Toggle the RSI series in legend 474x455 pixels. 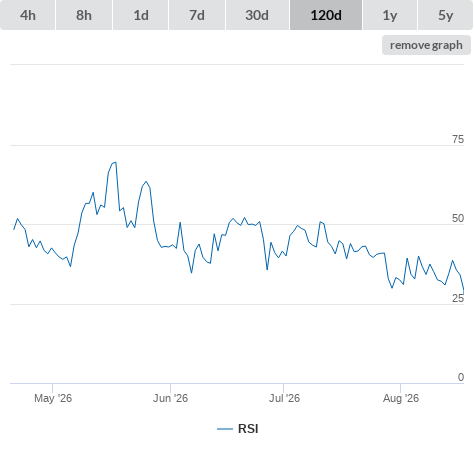tap(248, 429)
